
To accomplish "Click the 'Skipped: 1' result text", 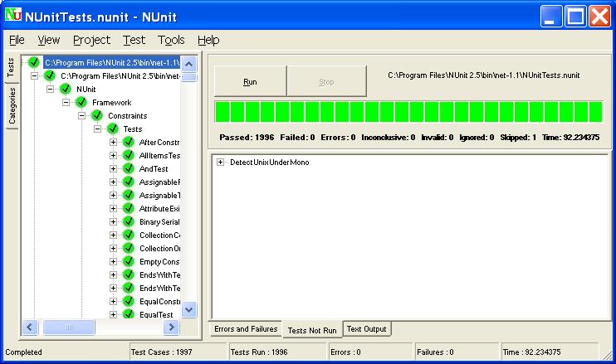I will [518, 138].
